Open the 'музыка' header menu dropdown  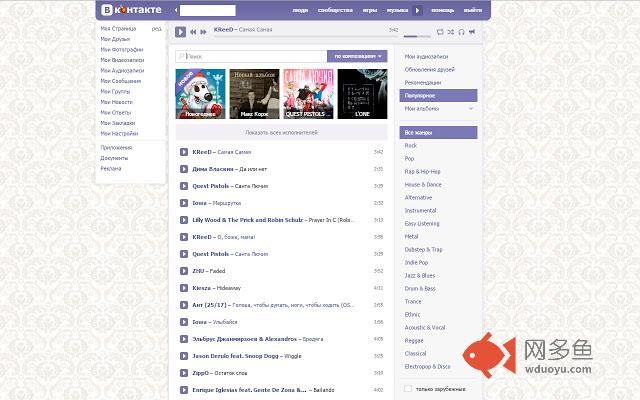click(400, 10)
